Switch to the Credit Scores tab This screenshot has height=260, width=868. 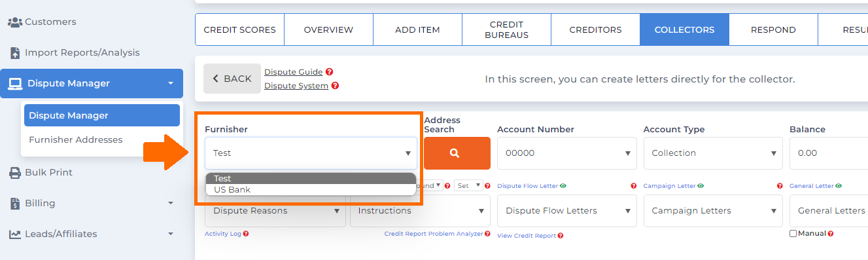pos(239,30)
